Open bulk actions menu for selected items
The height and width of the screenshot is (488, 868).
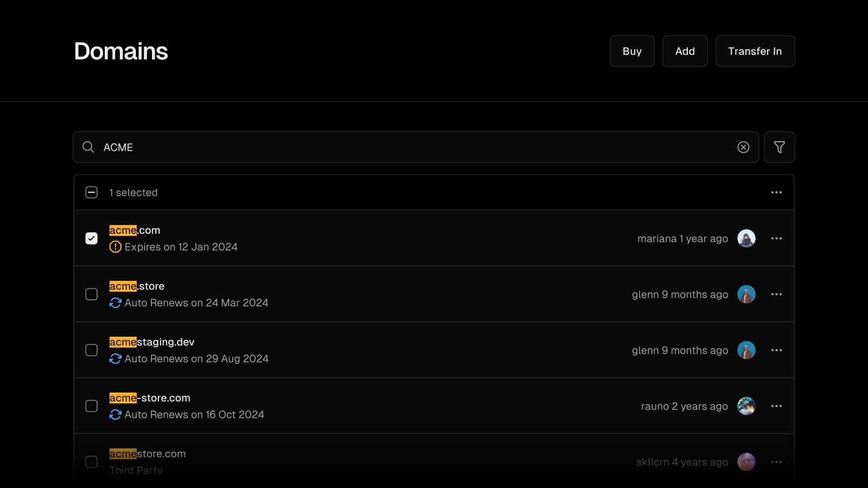pos(776,192)
